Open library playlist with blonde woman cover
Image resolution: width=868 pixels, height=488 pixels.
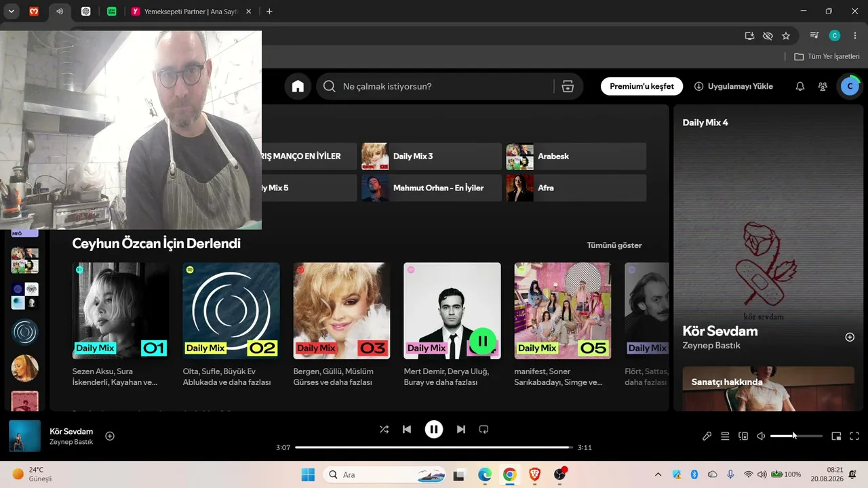(x=25, y=368)
